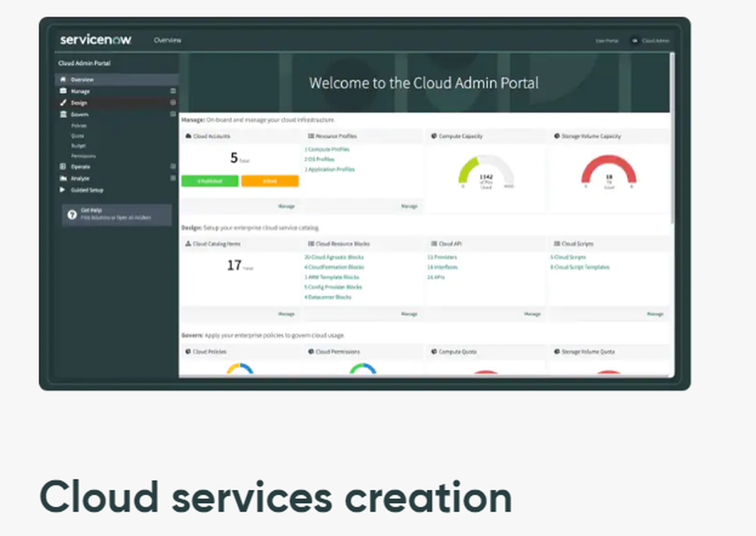Expand the Operate sidebar section
This screenshot has height=536, width=756.
(173, 166)
